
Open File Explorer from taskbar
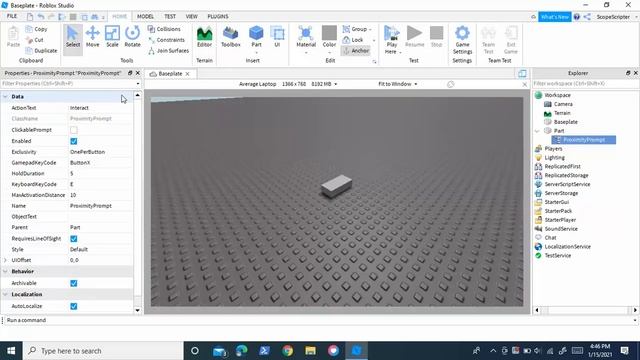click(310, 351)
